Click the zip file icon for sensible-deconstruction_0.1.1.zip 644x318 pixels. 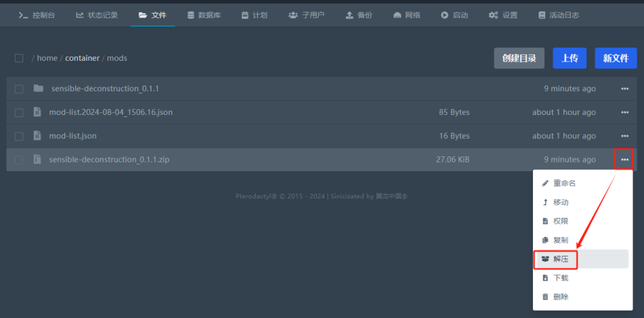pos(38,160)
